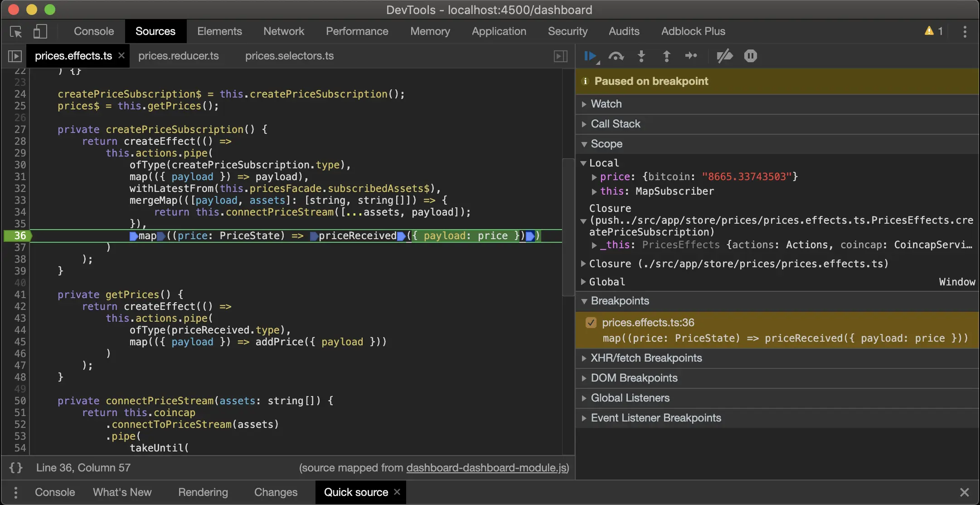Deactivate all breakpoints icon
The width and height of the screenshot is (980, 505).
(724, 56)
